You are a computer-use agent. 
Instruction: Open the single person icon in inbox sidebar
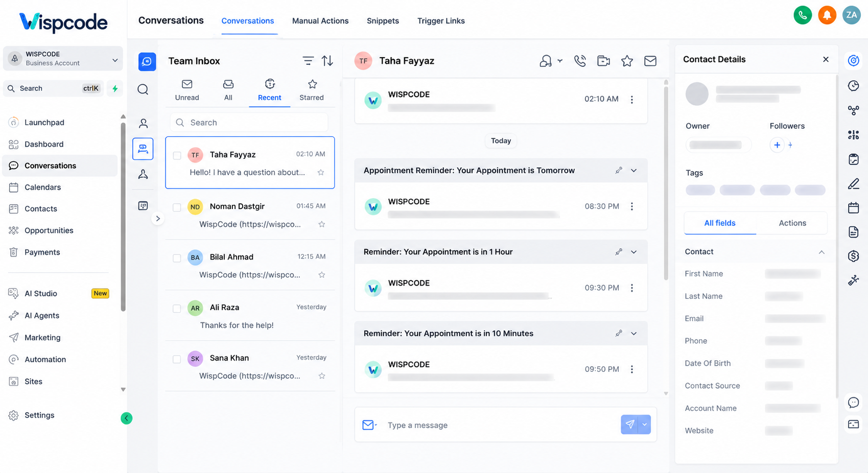click(144, 123)
